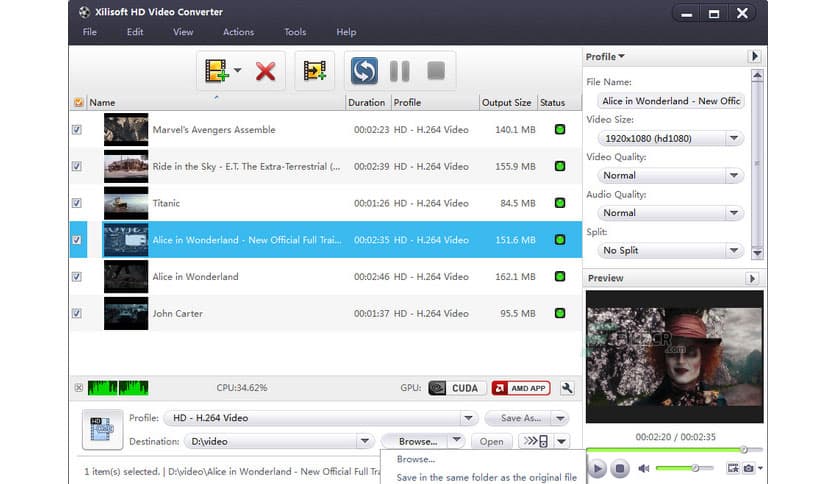Click the red Remove file icon
Image resolution: width=836 pixels, height=484 pixels.
point(265,71)
